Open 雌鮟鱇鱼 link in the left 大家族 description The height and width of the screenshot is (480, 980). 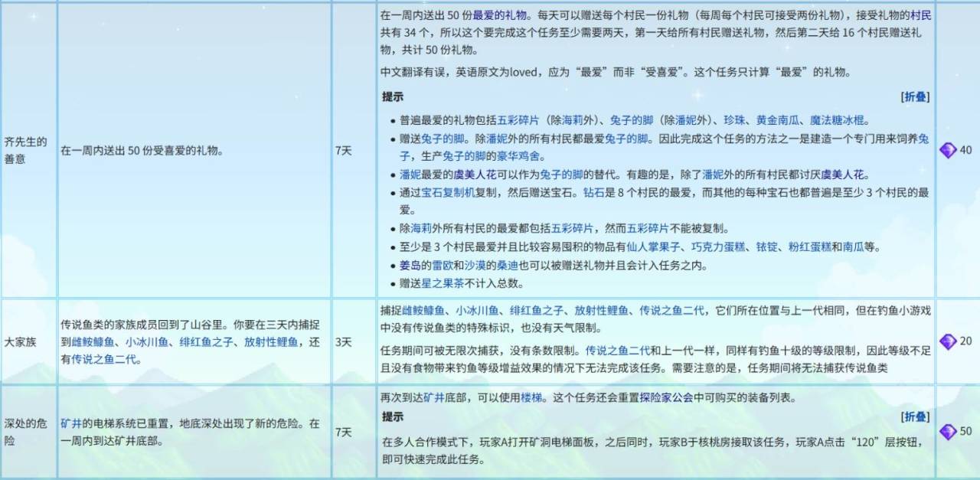(93, 342)
